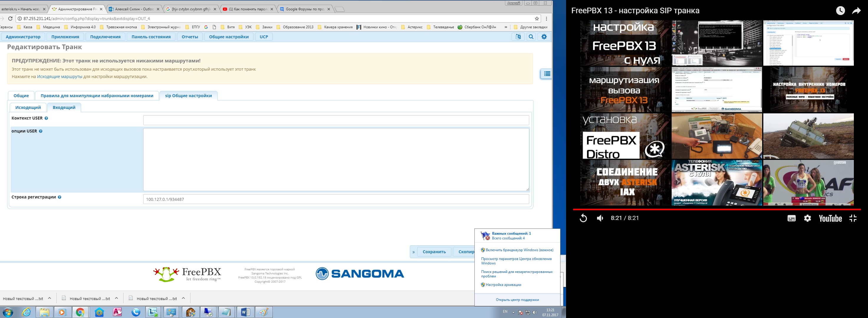Screen dimensions: 868x318
Task: Switch to the Общие trunk tab
Action: [21, 96]
